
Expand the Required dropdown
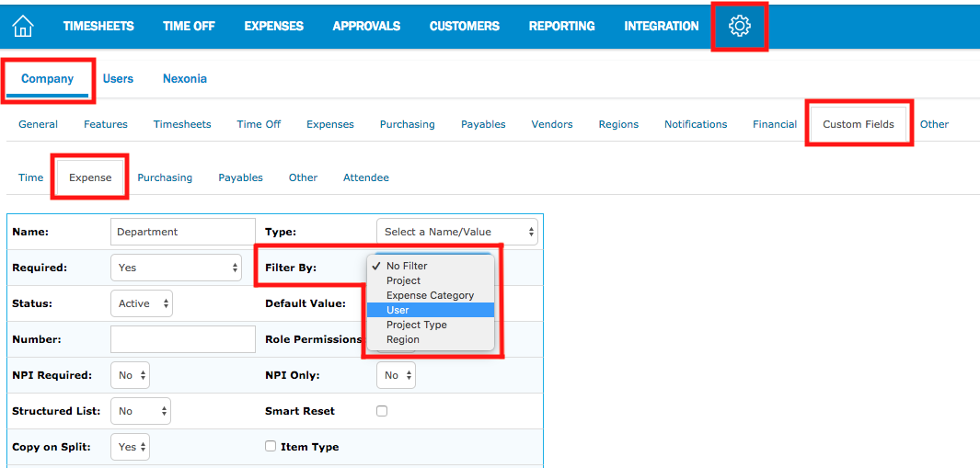coord(176,268)
